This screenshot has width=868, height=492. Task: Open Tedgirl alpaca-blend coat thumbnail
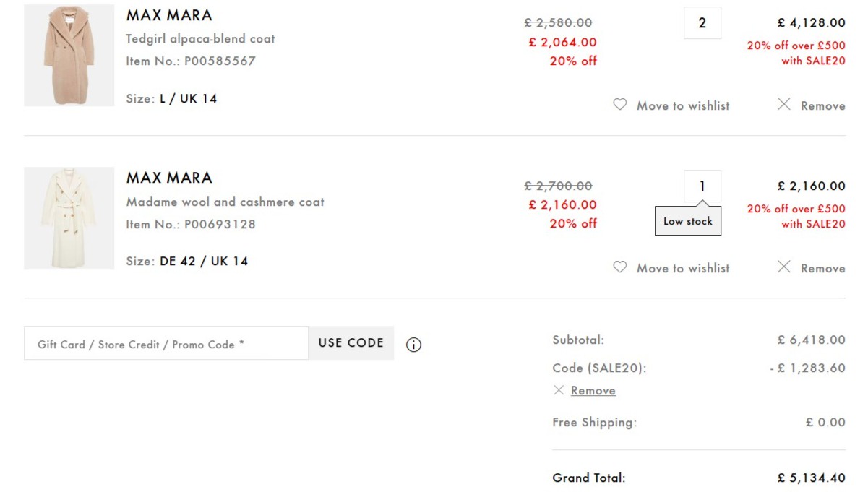tap(69, 56)
